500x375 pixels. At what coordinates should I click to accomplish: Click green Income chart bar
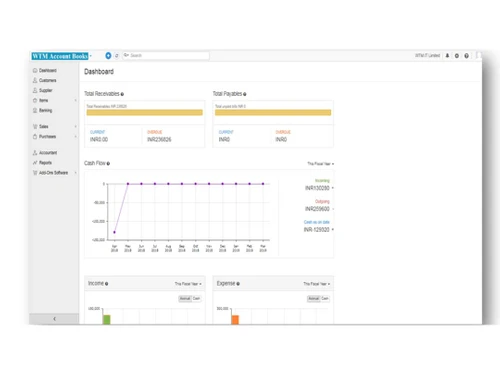click(107, 319)
